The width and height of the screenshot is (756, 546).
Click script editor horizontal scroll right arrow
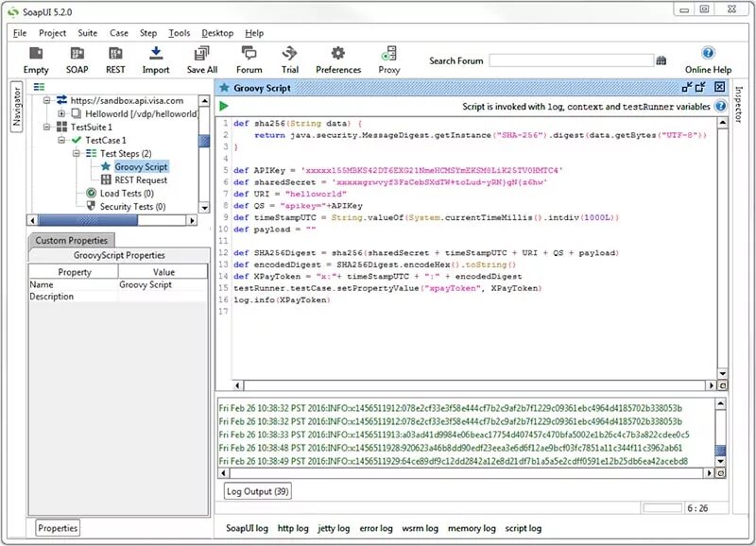(x=711, y=385)
